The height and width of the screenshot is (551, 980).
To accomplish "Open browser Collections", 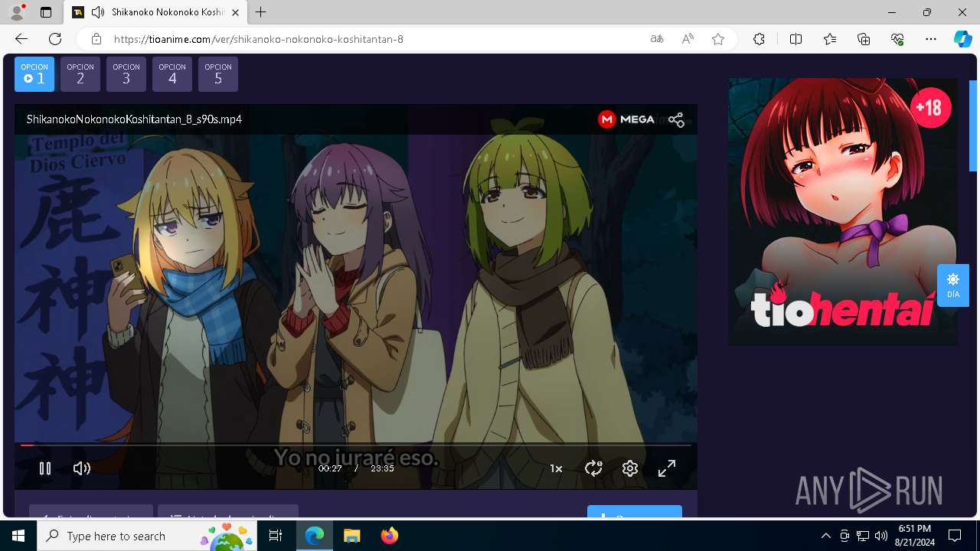I will pos(864,39).
